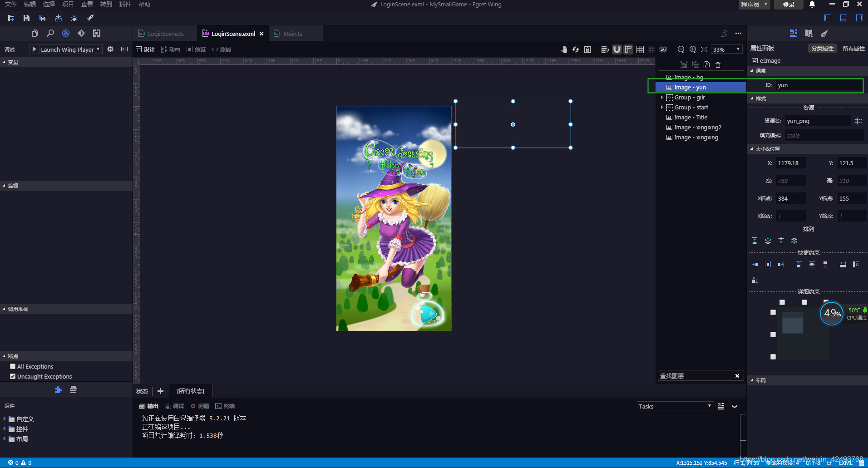Click the refresh icon in design toolbar

(x=576, y=49)
